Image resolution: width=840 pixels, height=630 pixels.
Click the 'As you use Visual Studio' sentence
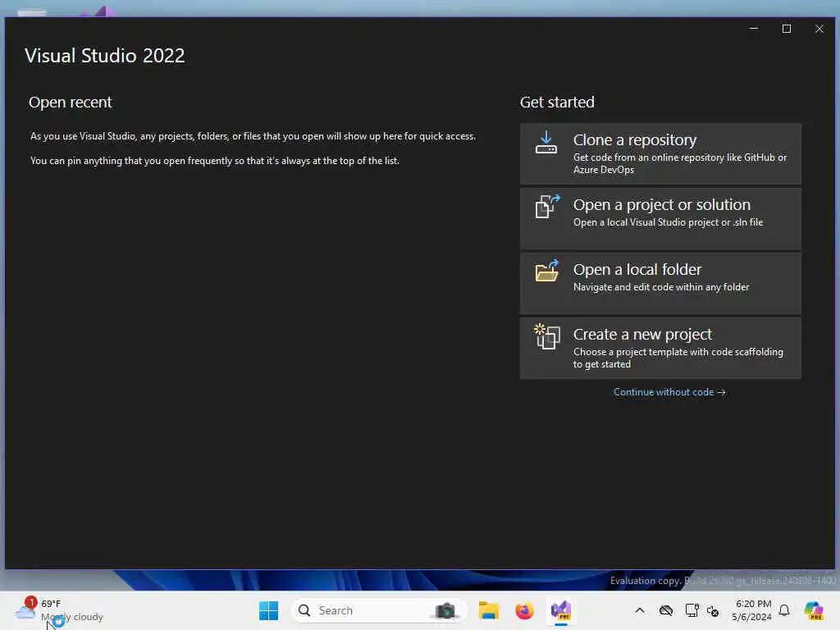point(253,136)
